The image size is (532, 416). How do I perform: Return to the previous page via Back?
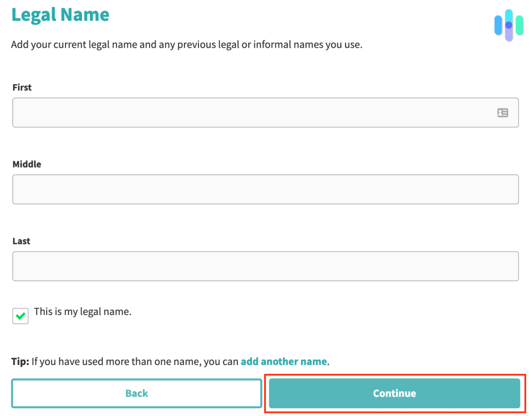(136, 393)
